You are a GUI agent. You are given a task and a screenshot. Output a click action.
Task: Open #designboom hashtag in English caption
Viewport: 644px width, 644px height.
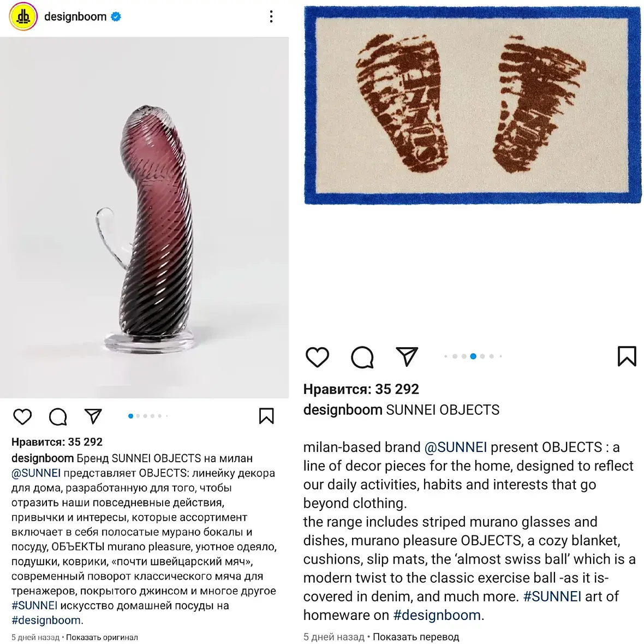pos(437,615)
